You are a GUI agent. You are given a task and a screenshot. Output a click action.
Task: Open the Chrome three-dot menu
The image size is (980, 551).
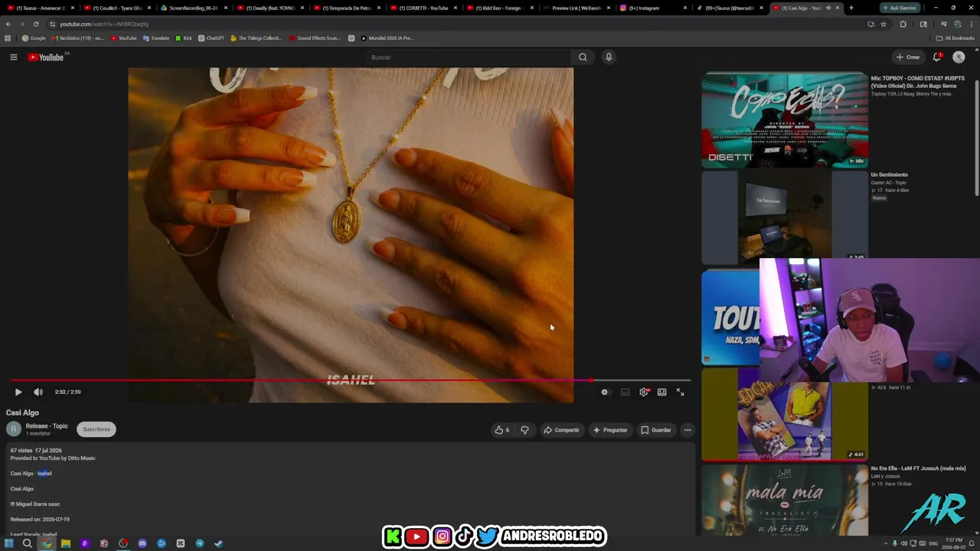point(971,24)
